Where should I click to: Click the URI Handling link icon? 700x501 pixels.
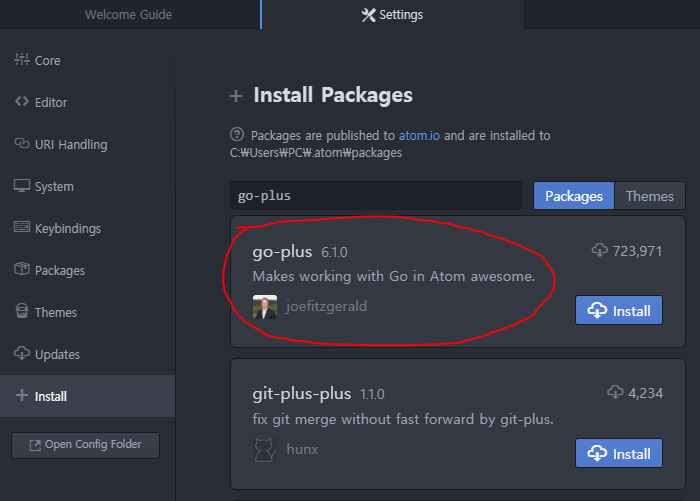coord(21,143)
